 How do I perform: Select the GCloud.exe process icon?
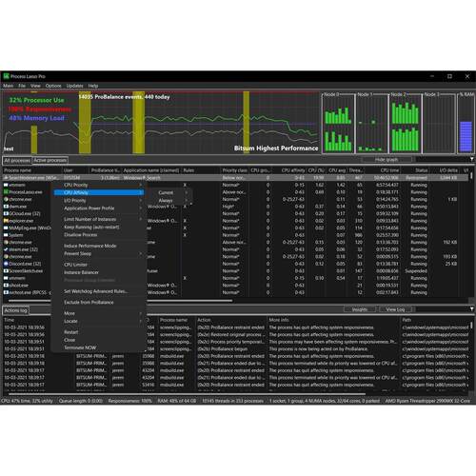click(x=6, y=213)
